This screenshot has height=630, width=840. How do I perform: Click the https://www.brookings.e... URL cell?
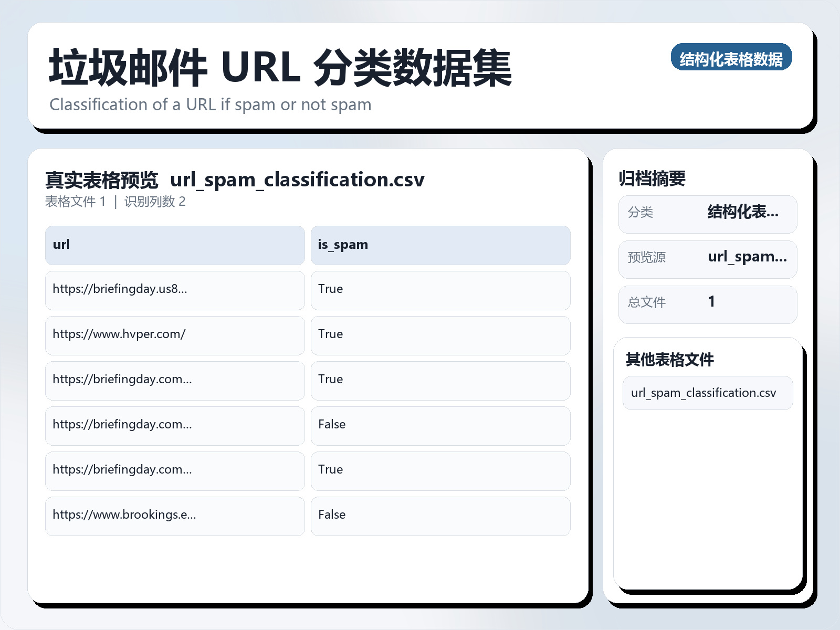(174, 516)
